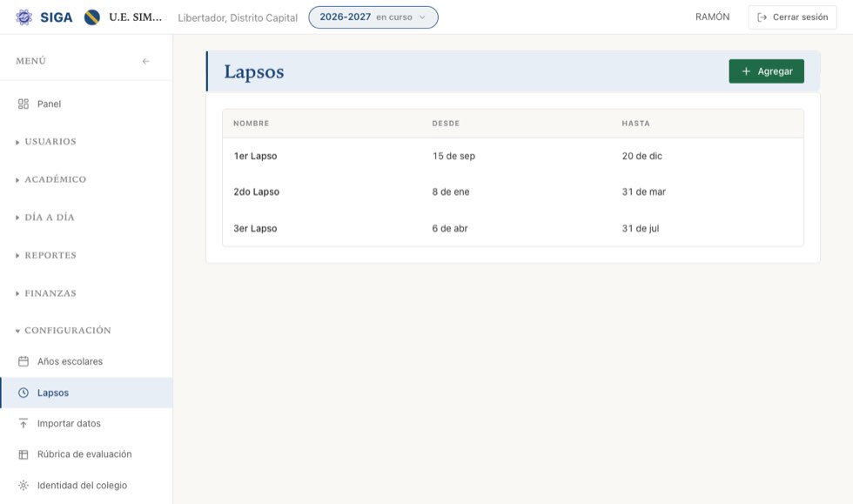Click the start date 8 de ene
This screenshot has height=504, width=853.
click(451, 192)
